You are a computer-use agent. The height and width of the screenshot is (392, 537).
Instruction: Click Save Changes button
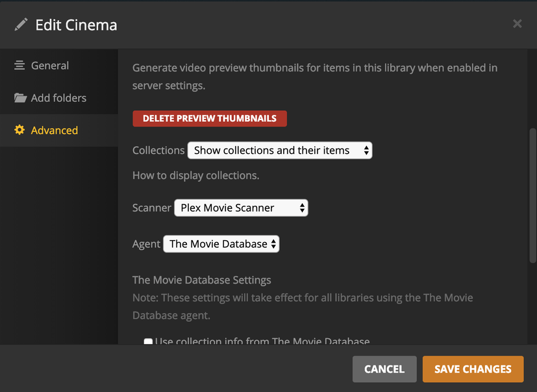[473, 369]
